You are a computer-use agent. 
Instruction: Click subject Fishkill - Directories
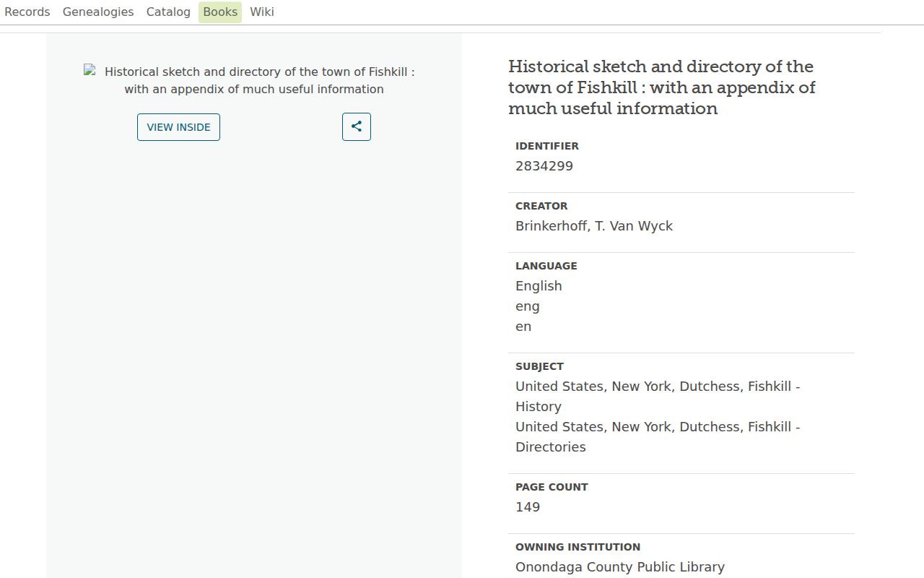658,437
